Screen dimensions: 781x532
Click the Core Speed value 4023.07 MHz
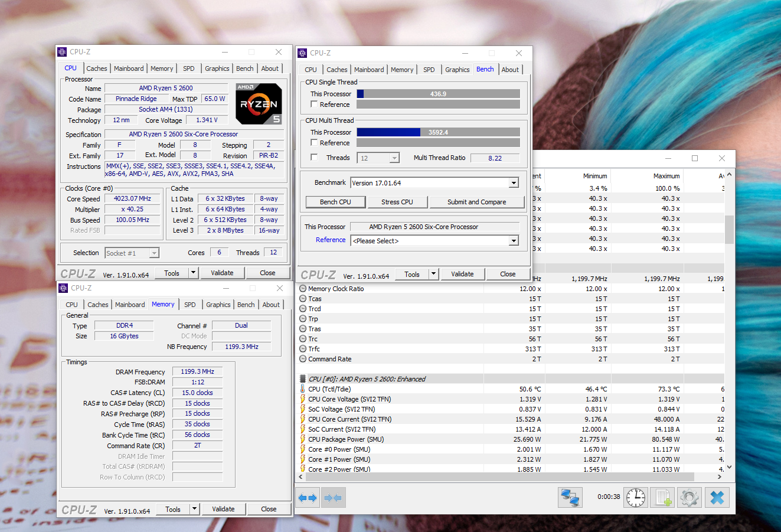(x=133, y=199)
